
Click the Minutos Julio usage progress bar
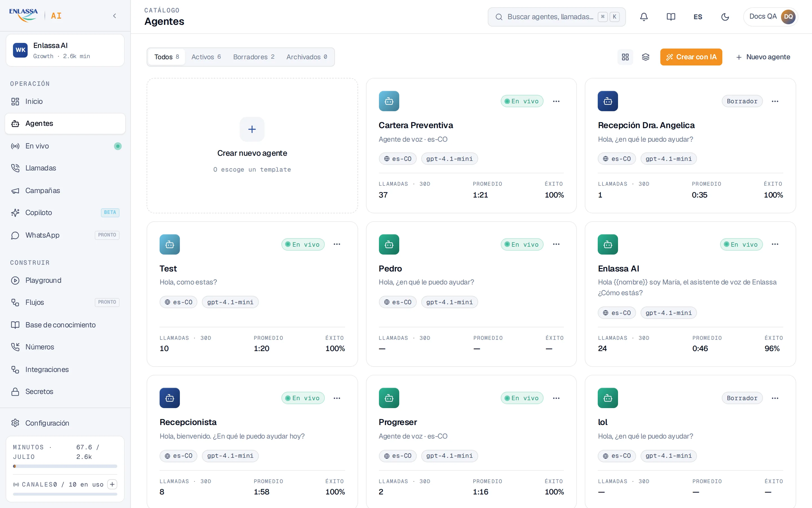pyautogui.click(x=65, y=466)
